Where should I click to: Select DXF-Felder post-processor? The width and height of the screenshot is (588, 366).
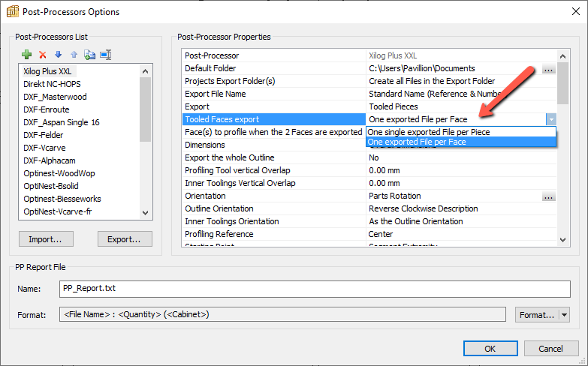coord(43,135)
